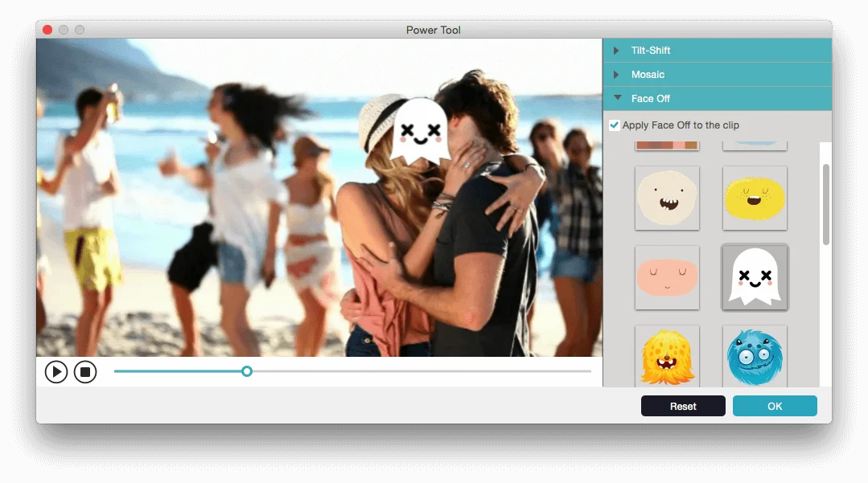The image size is (868, 483).
Task: Select the yellow blob face sticker
Action: (x=755, y=198)
